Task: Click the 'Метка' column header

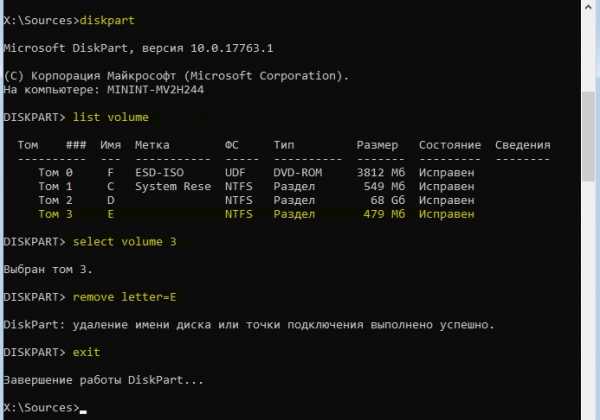Action: click(152, 145)
